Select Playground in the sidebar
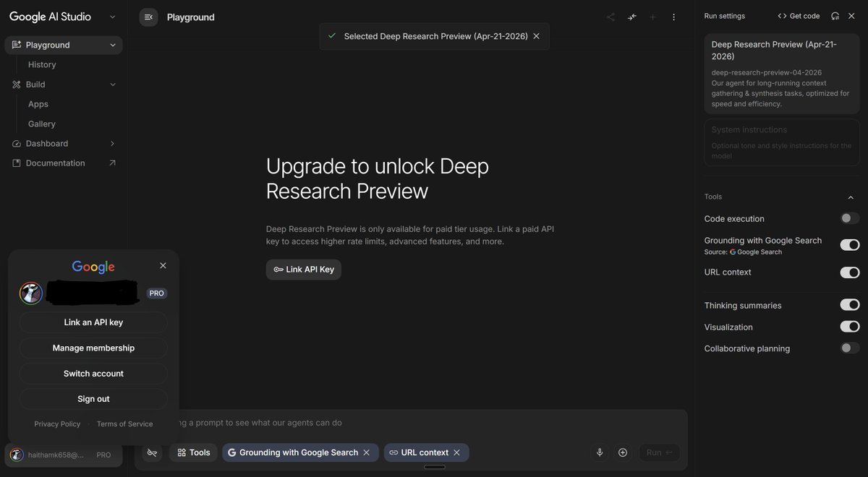The image size is (868, 477). coord(64,45)
